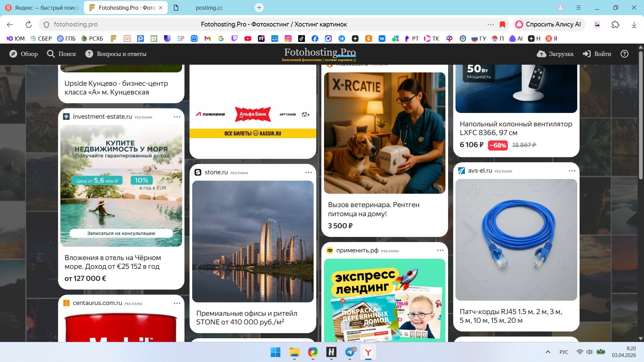
Task: Open Вопросы и ответы help section
Action: [x=116, y=54]
